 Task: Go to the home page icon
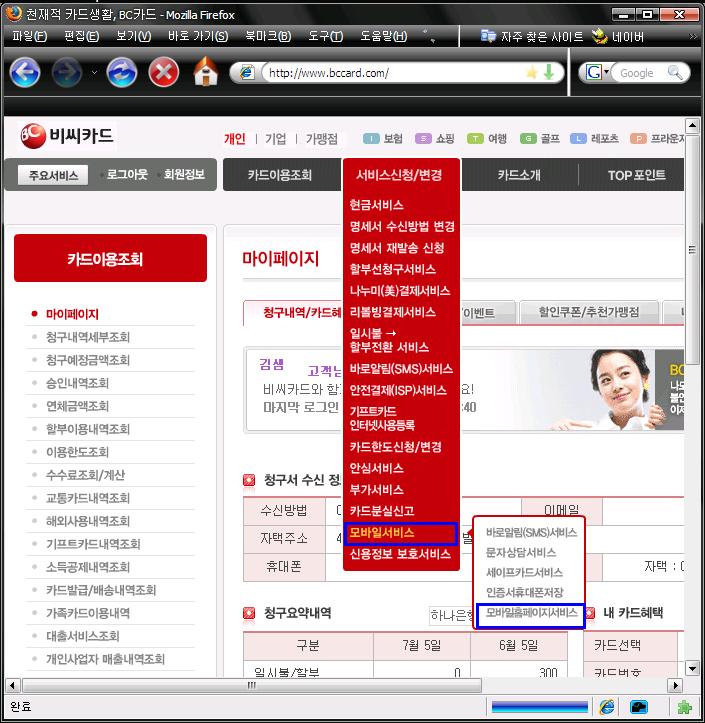tap(206, 71)
